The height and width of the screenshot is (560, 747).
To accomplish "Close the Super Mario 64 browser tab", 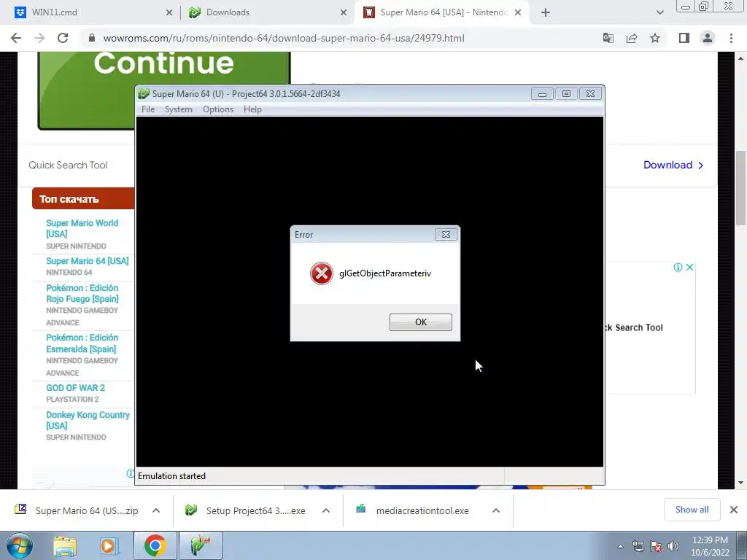I will pyautogui.click(x=519, y=12).
